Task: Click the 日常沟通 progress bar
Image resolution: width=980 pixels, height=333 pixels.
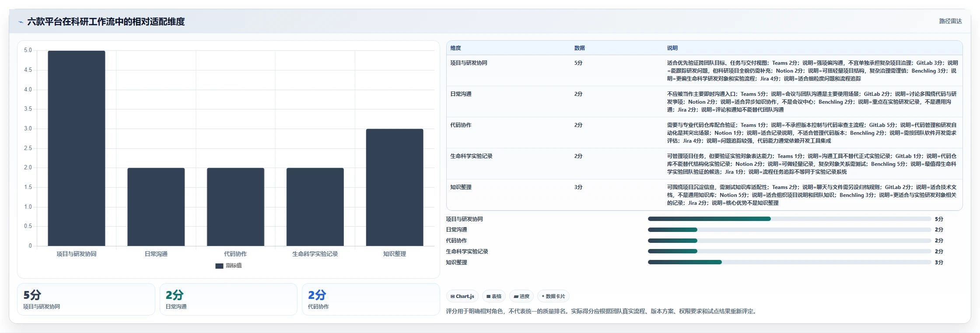Action: point(790,230)
